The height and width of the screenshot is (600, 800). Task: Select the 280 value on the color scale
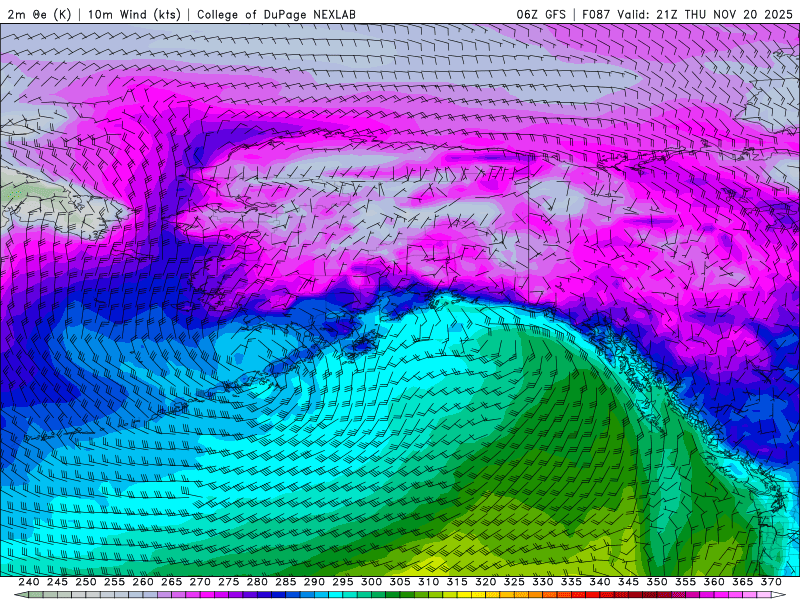pos(257,582)
